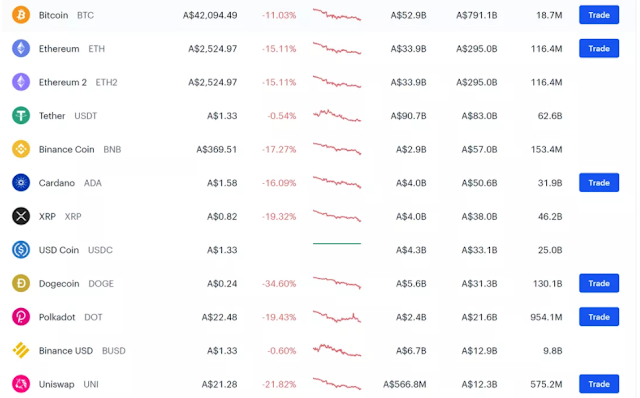Open the Tether green T icon
640x398 pixels.
tap(21, 116)
